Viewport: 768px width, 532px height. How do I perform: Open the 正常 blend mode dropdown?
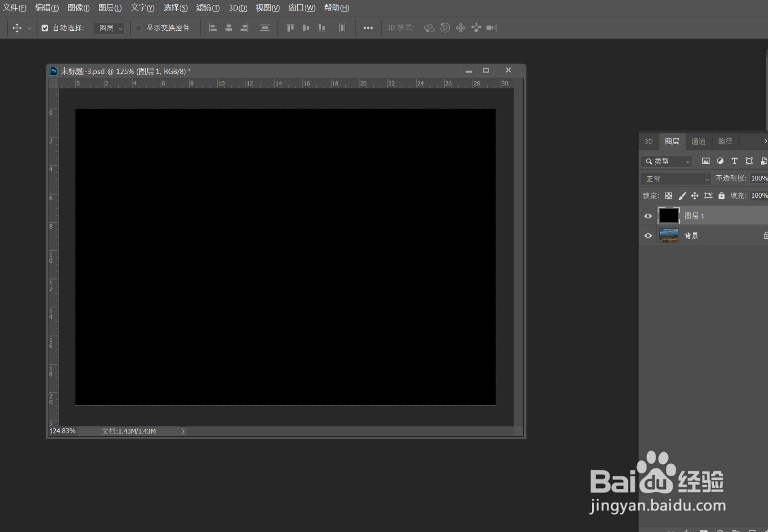(x=676, y=179)
